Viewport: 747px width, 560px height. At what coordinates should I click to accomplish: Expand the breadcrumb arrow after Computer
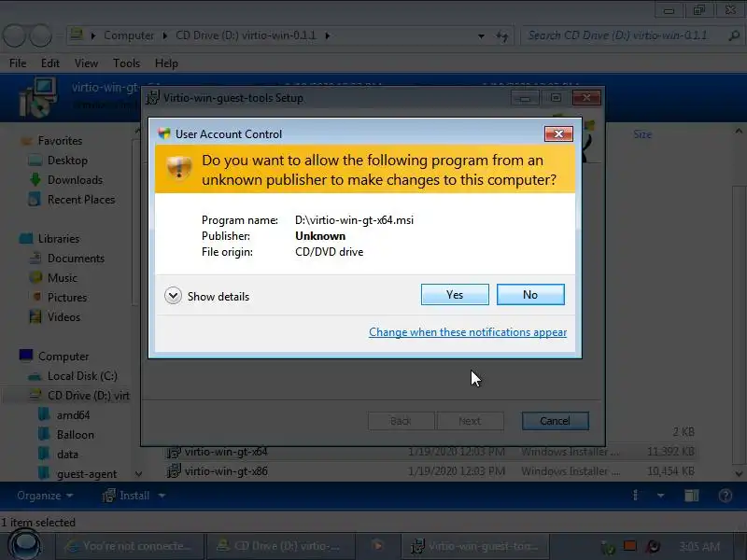tap(165, 35)
